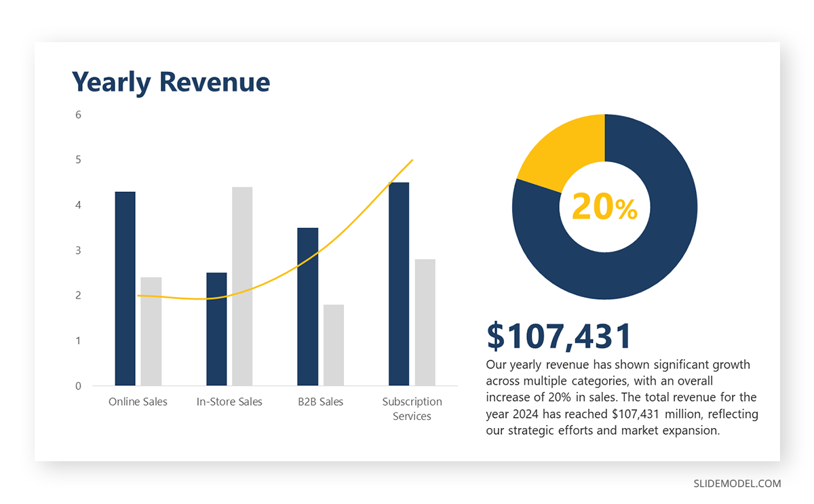Screen dimensions: 814x504
Task: Select the y-axis value 0
Action: point(78,386)
